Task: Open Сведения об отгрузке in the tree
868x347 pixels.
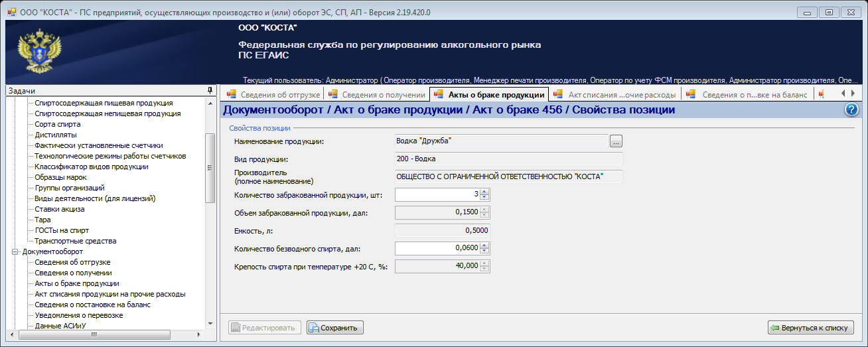Action: [73, 263]
